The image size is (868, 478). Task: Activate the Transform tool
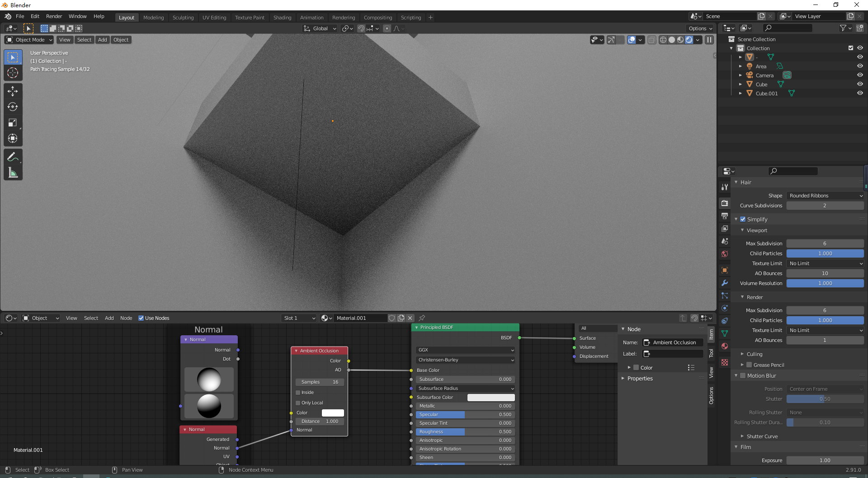click(x=13, y=138)
